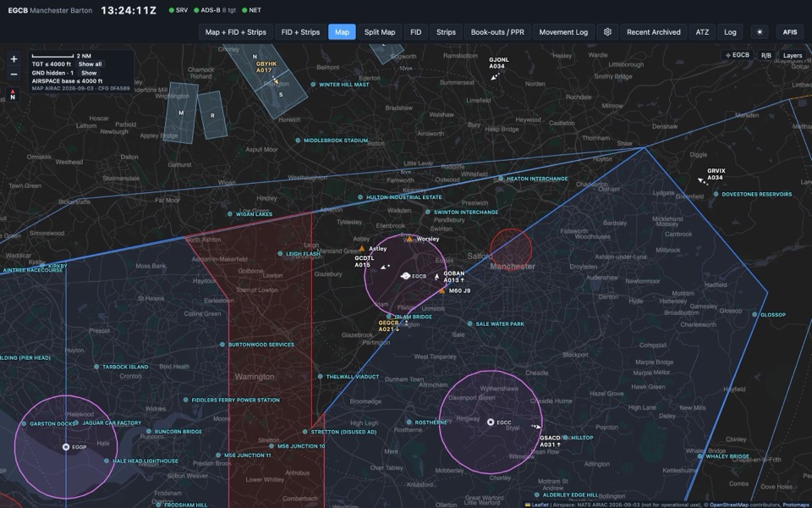Click Glossop waypoint dot
The image size is (812, 508).
(x=754, y=315)
